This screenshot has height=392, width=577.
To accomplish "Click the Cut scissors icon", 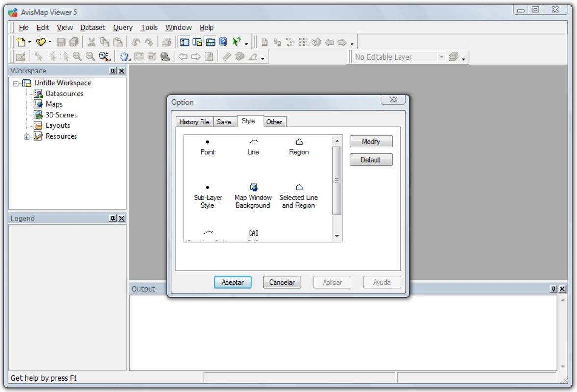I will (91, 42).
